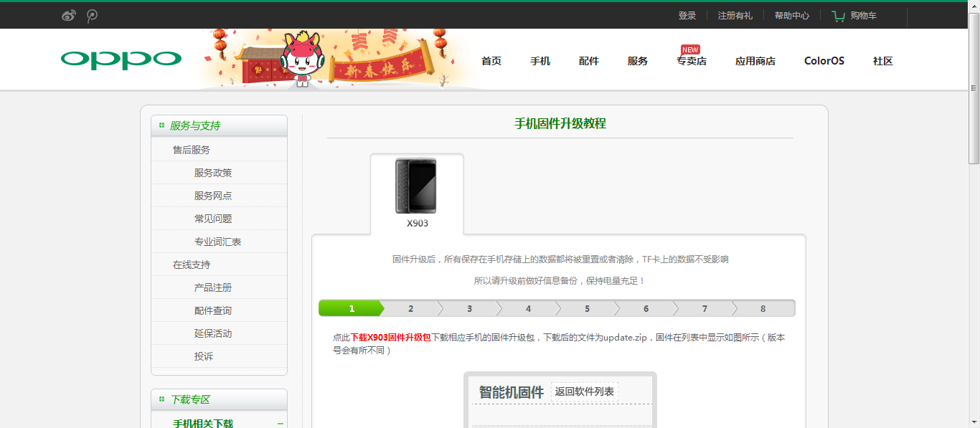This screenshot has width=980, height=428.
Task: Click the 新春快乐 festive banner mascot
Action: [301, 59]
